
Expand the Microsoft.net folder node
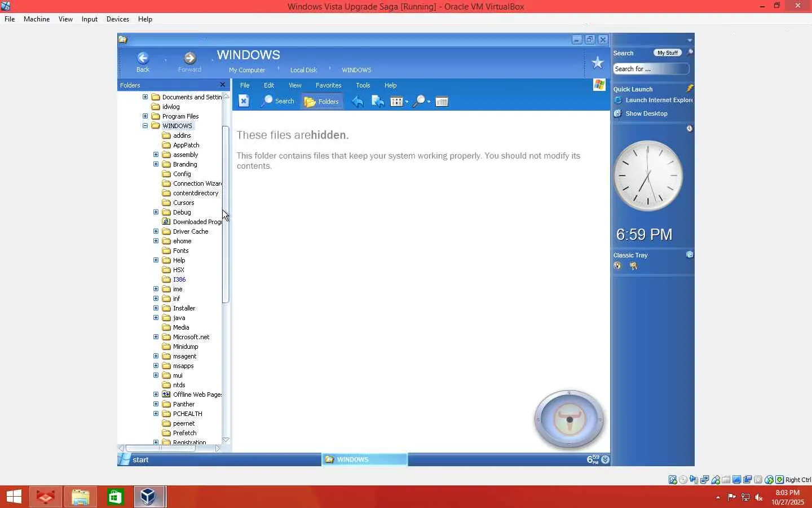click(156, 337)
